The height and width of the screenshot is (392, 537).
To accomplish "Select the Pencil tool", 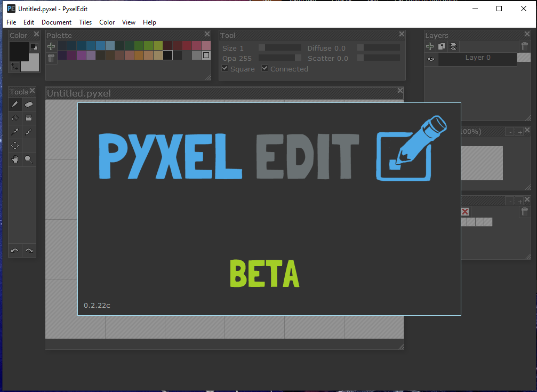I will coord(15,105).
